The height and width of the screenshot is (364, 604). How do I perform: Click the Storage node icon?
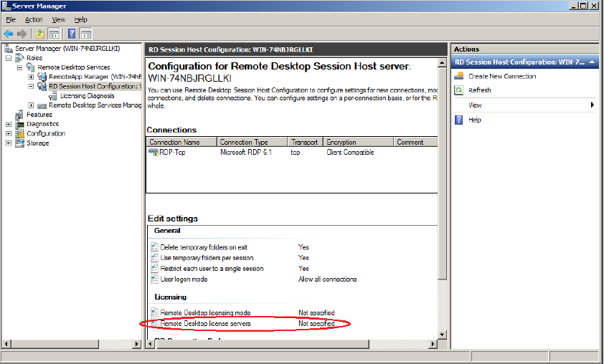tap(19, 143)
